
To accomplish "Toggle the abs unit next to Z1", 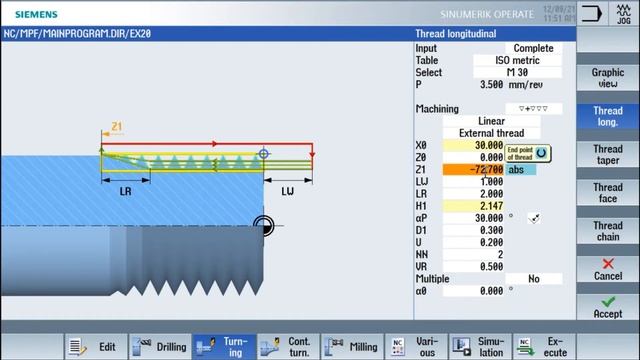I will 520,170.
